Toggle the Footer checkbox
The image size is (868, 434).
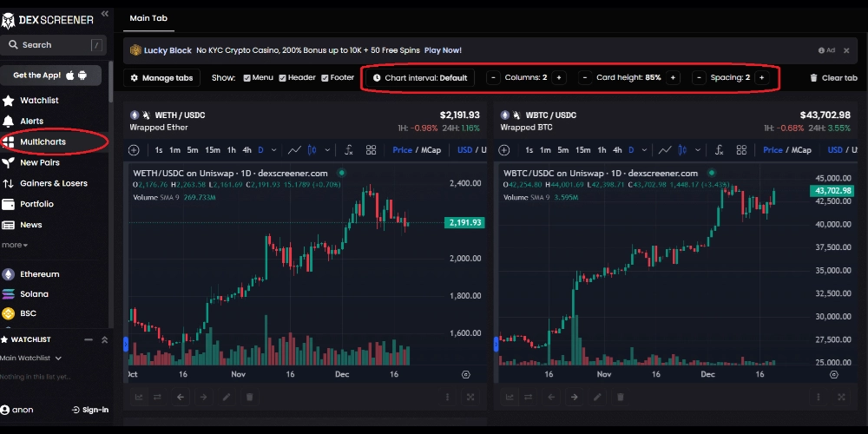coord(325,78)
